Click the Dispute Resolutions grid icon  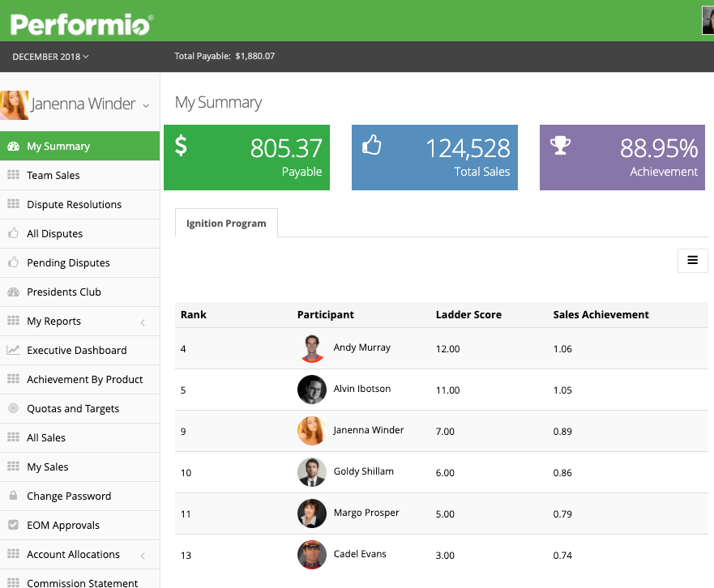[13, 204]
